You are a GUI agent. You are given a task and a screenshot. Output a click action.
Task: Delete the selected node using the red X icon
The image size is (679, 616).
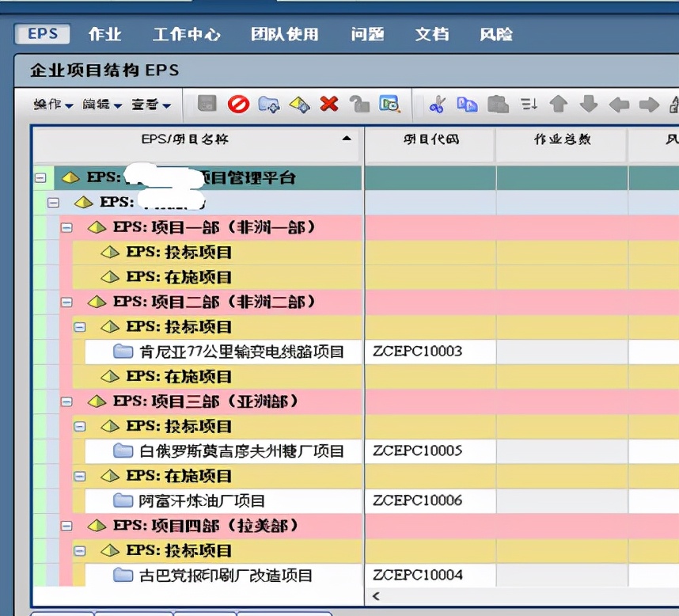330,104
